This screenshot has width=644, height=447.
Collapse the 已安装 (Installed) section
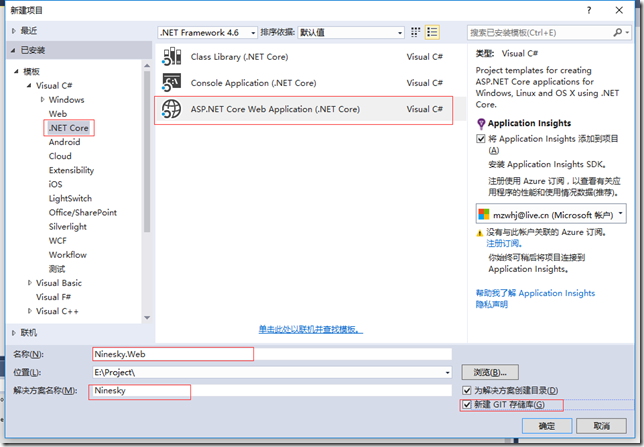tap(13, 51)
